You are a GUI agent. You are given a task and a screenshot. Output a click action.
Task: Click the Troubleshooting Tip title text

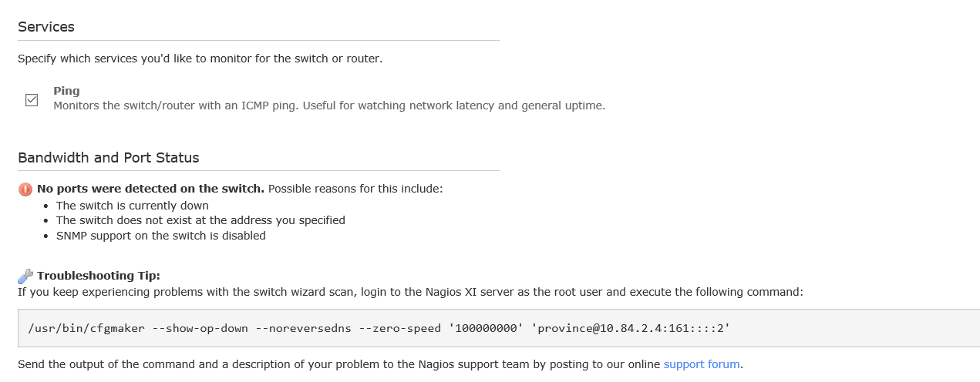pos(98,276)
